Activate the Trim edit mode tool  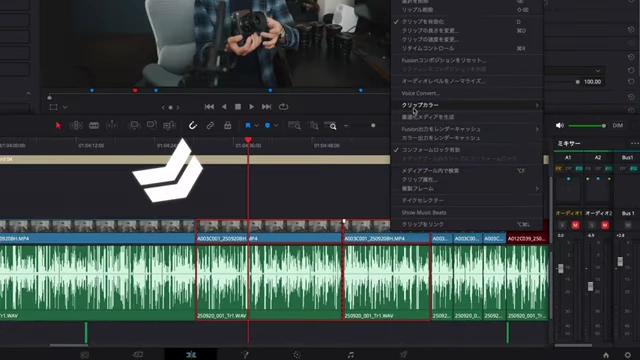coord(76,126)
